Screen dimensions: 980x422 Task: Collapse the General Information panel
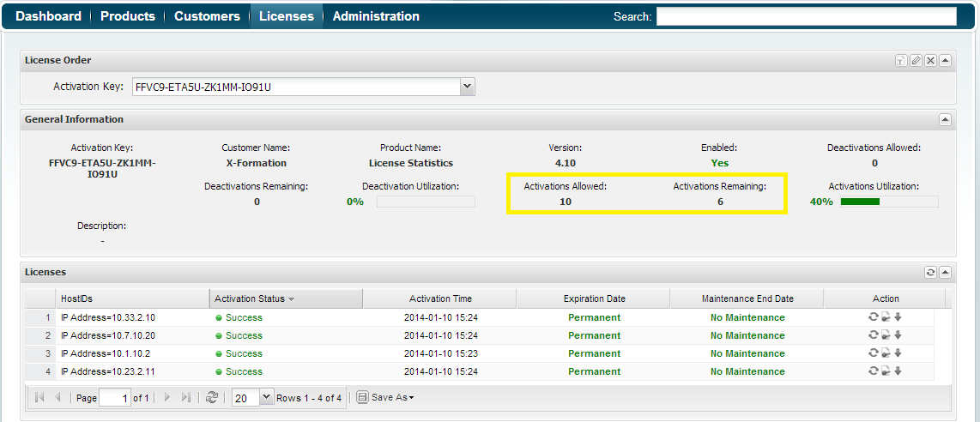point(946,119)
